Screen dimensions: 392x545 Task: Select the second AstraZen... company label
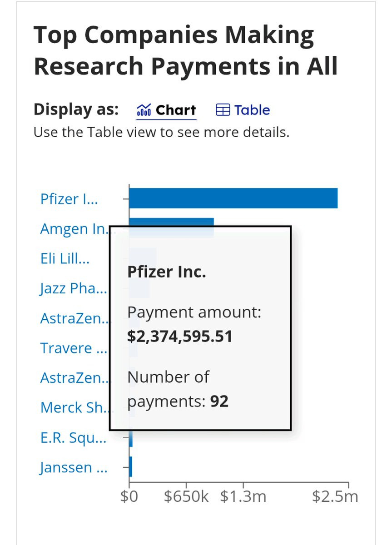(x=74, y=378)
